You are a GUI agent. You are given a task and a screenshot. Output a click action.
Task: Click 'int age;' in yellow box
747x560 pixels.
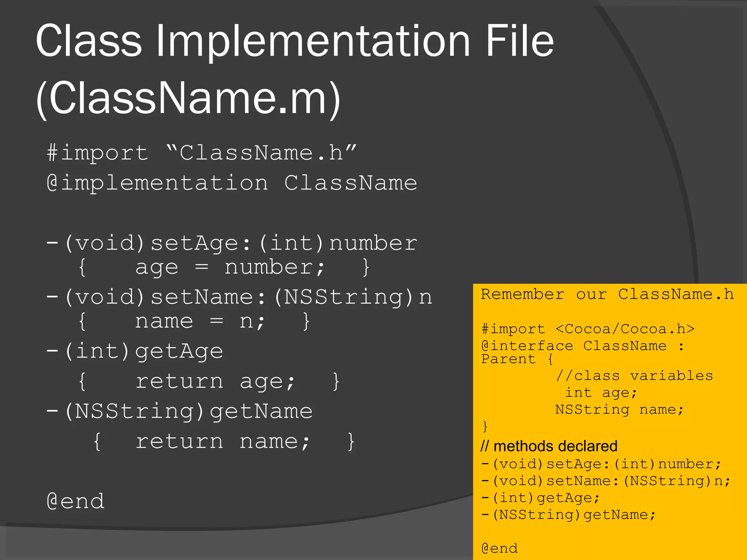(601, 393)
